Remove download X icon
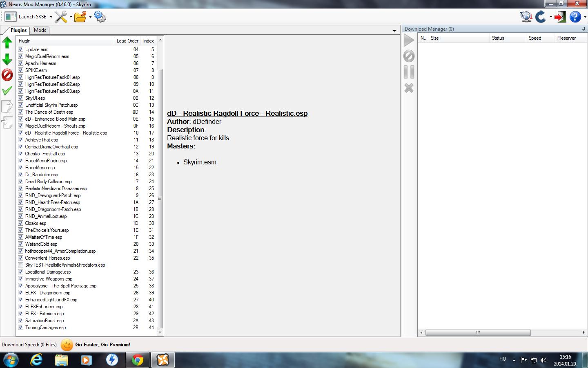 [x=409, y=88]
